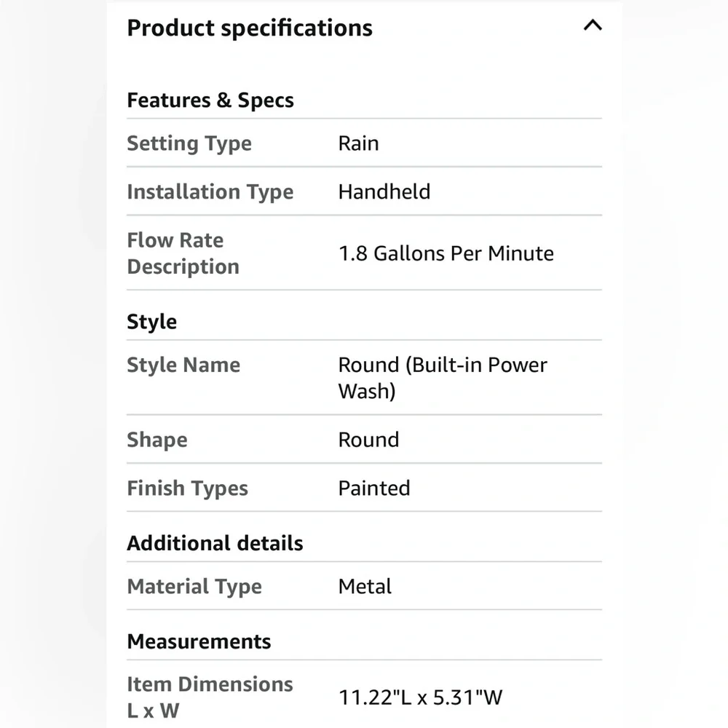
Task: Click the Flow Rate Description label
Action: click(183, 253)
